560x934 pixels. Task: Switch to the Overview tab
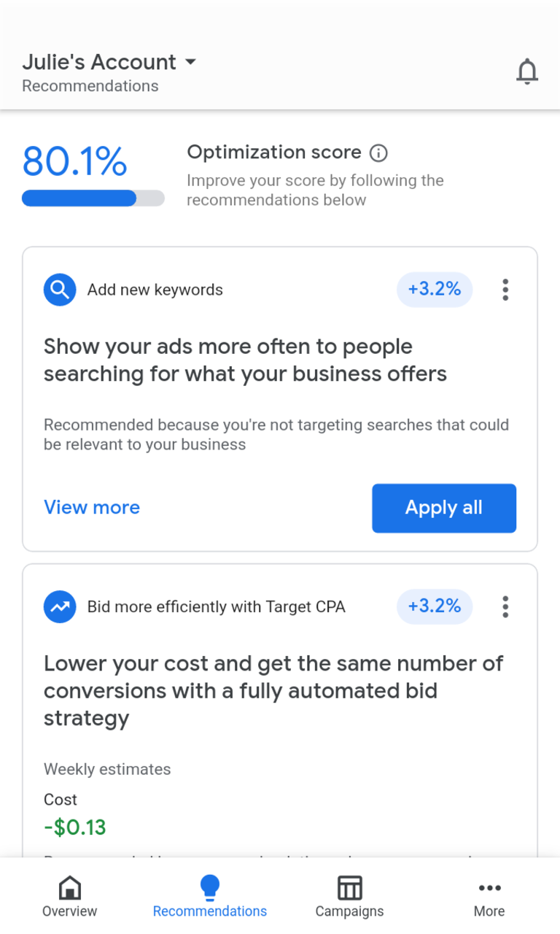coord(69,896)
